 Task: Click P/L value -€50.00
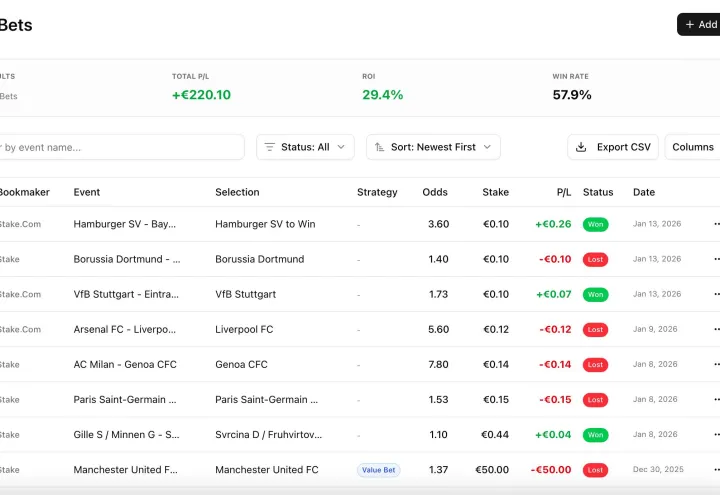coord(551,470)
